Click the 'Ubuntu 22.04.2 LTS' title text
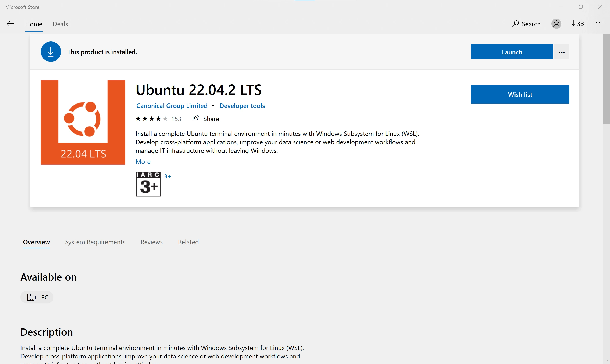Viewport: 610px width, 364px height. (x=199, y=90)
